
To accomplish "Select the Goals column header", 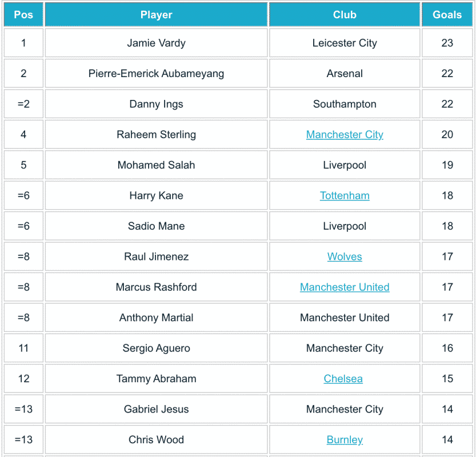I will [x=447, y=15].
